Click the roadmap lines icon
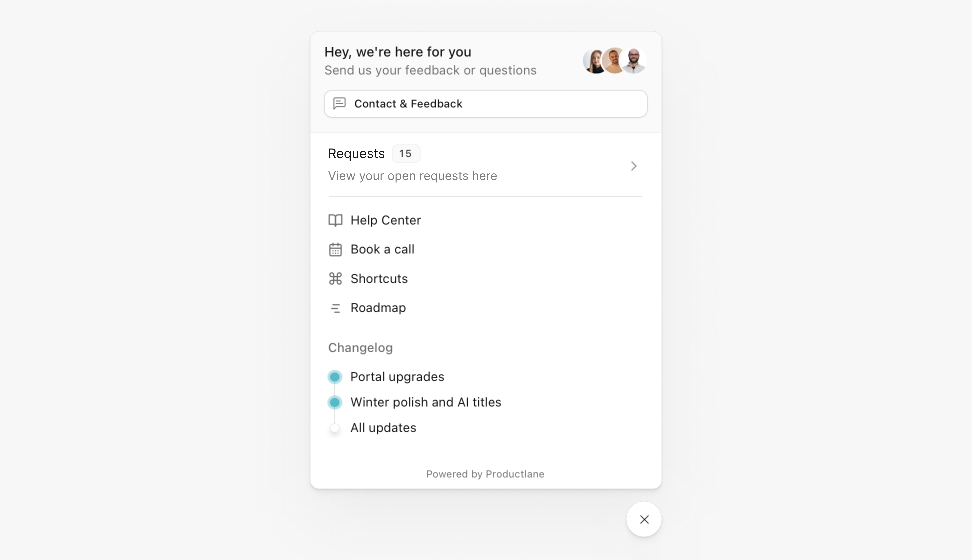This screenshot has height=560, width=972. coord(335,308)
